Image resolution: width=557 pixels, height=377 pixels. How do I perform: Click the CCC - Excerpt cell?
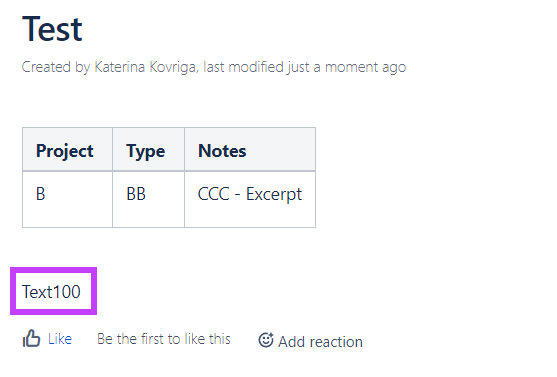point(250,199)
